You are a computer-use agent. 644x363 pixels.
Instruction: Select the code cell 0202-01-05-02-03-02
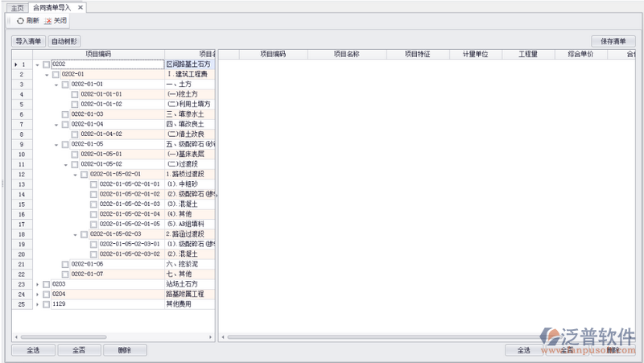131,254
